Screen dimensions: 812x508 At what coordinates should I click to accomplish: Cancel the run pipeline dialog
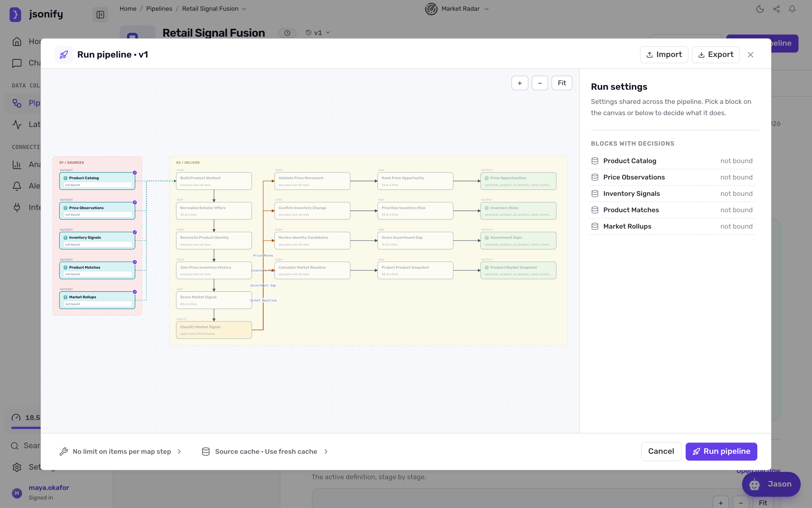click(x=661, y=451)
